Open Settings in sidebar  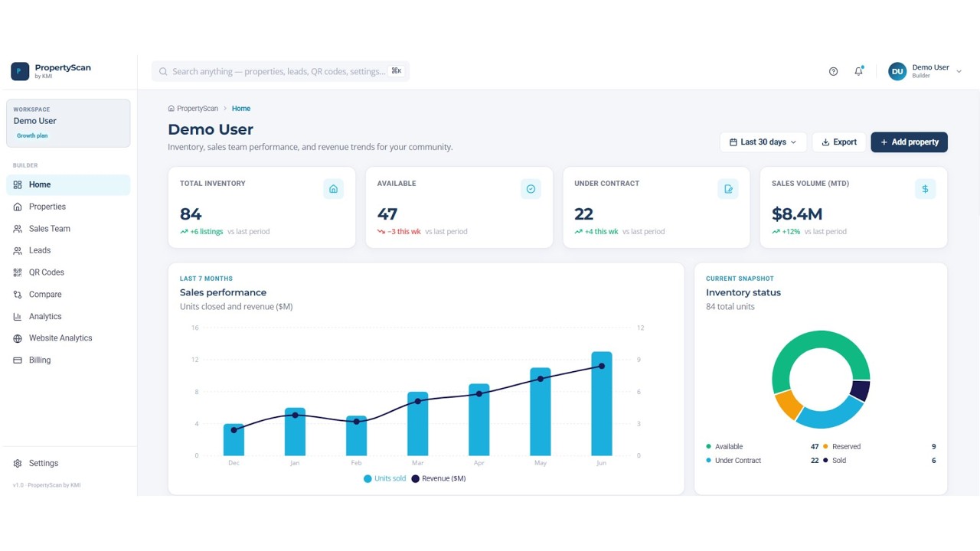click(x=68, y=463)
